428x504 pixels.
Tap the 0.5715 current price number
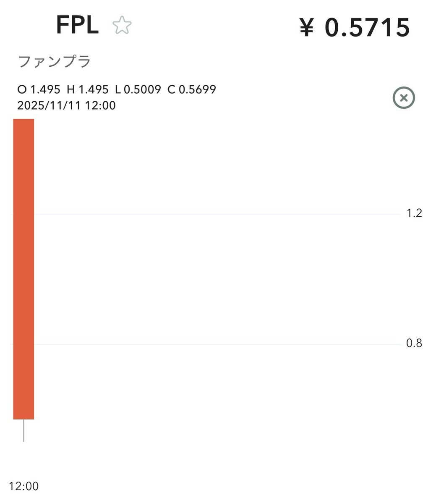[367, 28]
